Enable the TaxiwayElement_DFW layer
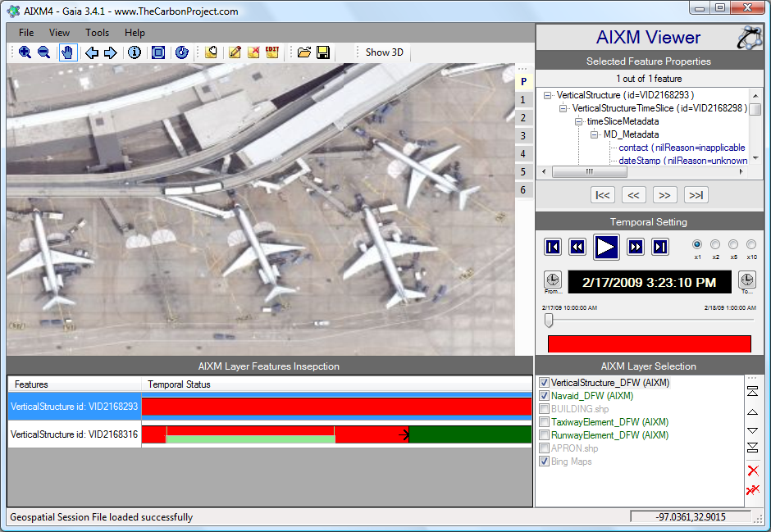Screen dimensions: 771x532 click(x=545, y=422)
